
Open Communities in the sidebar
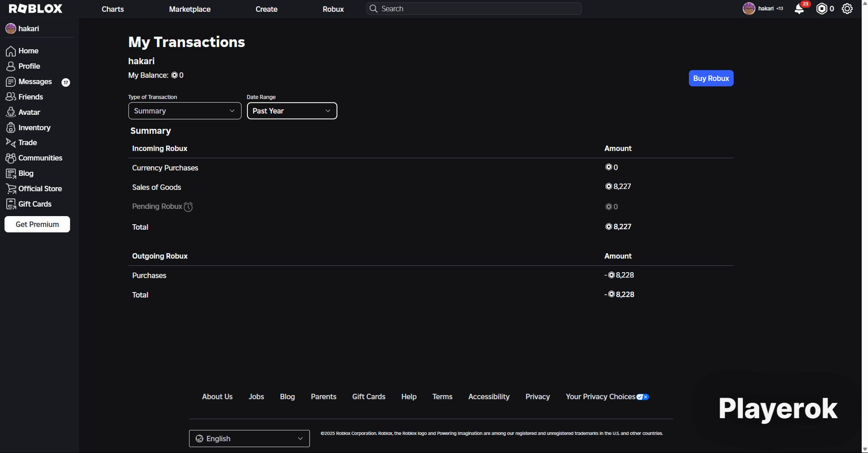coord(40,158)
